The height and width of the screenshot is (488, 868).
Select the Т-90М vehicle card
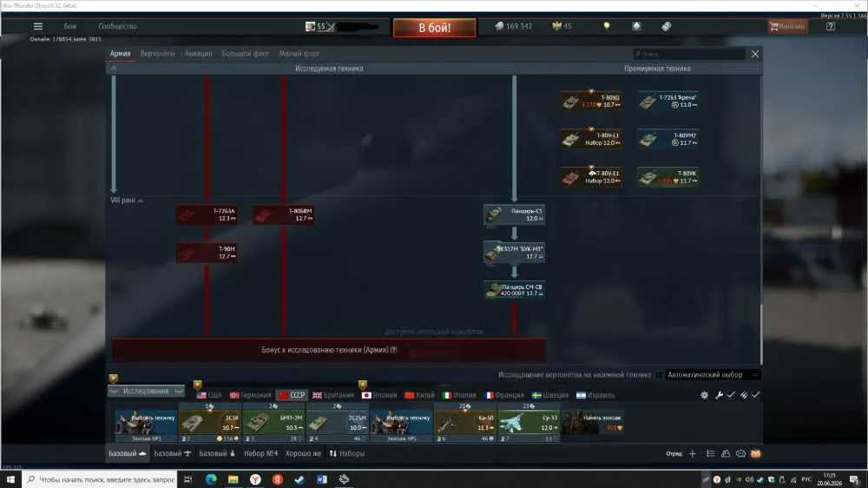(x=207, y=254)
